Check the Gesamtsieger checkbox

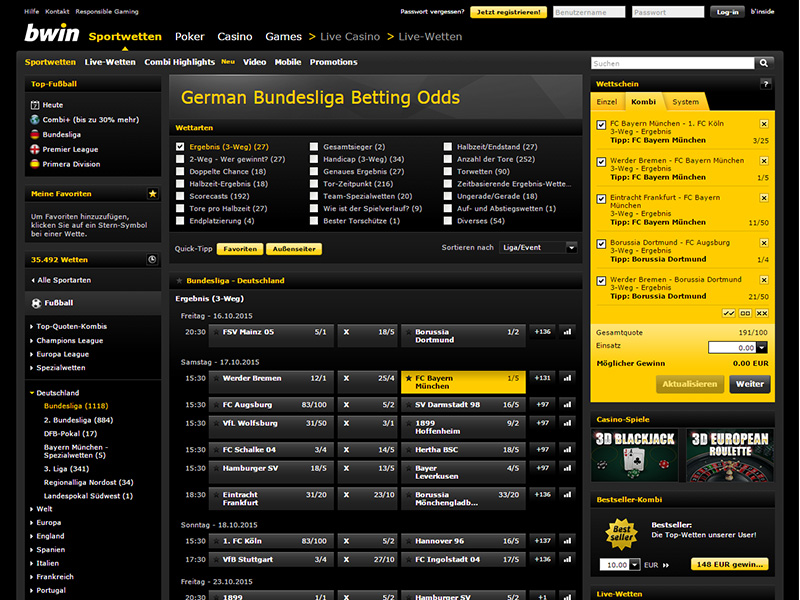point(314,147)
